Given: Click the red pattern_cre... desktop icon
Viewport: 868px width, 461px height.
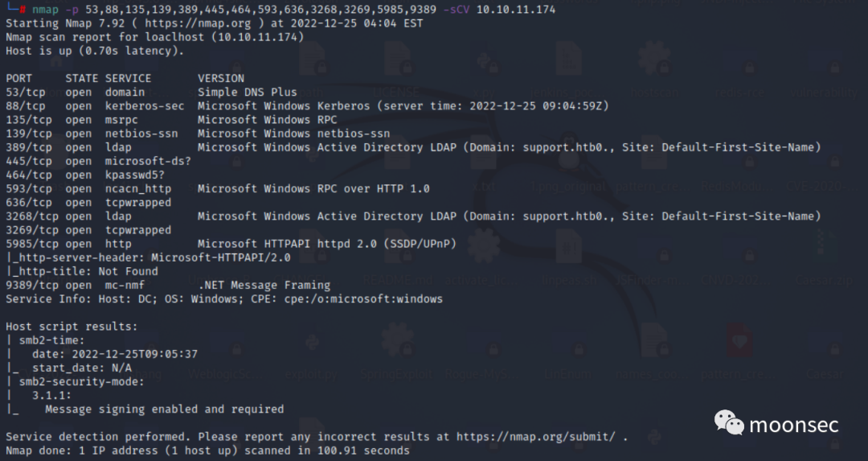Looking at the screenshot, I should point(738,348).
